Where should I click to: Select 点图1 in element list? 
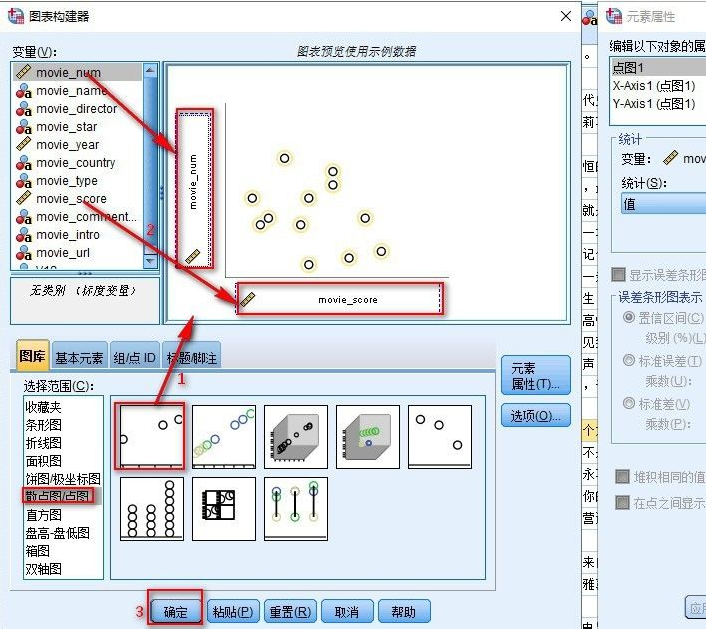[x=657, y=68]
